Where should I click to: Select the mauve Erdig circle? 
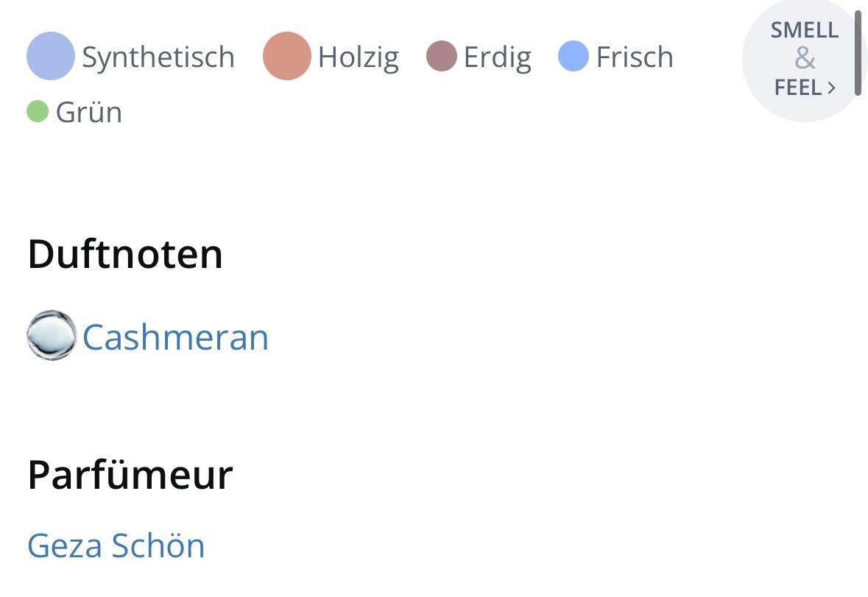(442, 56)
